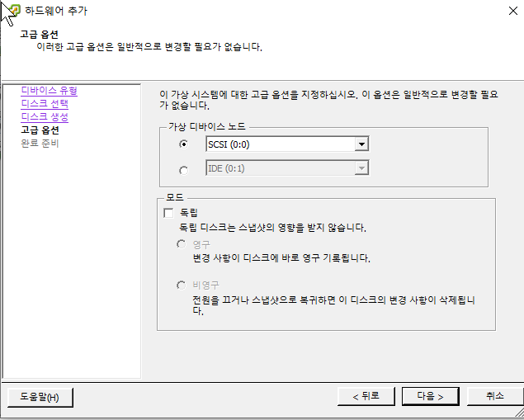The width and height of the screenshot is (524, 420).
Task: Select the 고급 옵션 step in sidebar
Action: [40, 130]
